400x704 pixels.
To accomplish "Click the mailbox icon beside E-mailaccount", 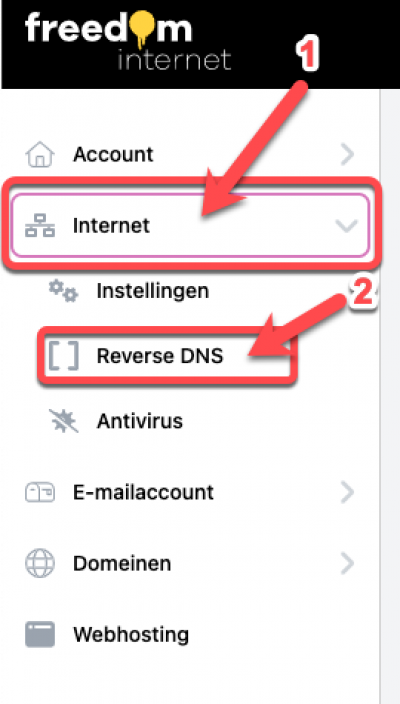I will pos(40,493).
